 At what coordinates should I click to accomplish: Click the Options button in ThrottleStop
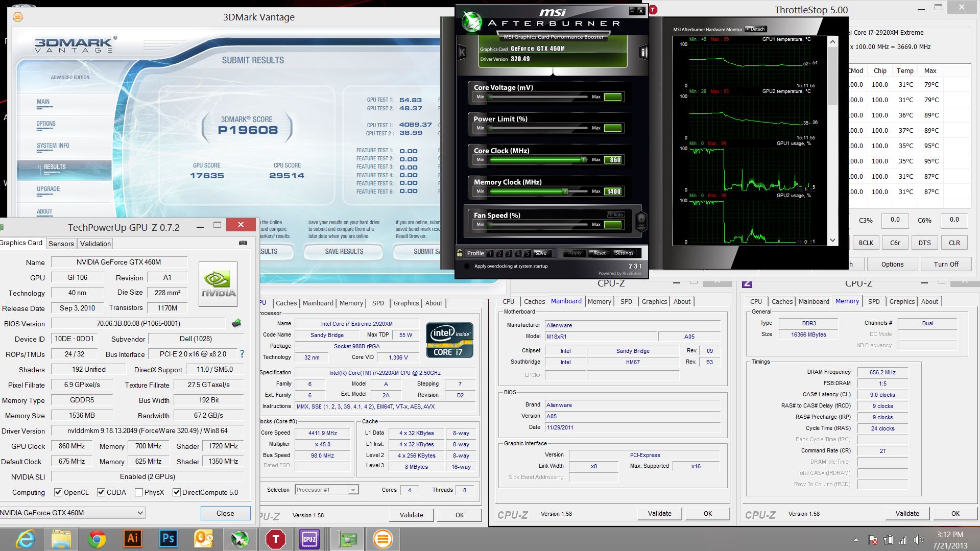click(892, 264)
